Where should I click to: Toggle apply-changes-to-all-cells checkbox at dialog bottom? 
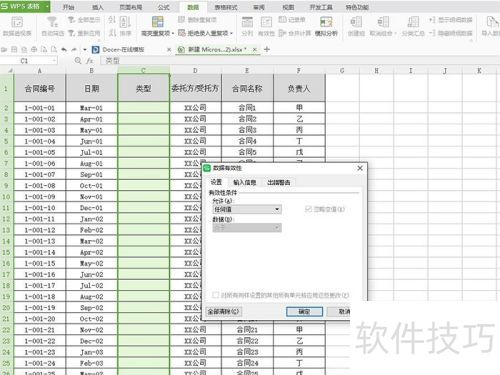point(216,295)
